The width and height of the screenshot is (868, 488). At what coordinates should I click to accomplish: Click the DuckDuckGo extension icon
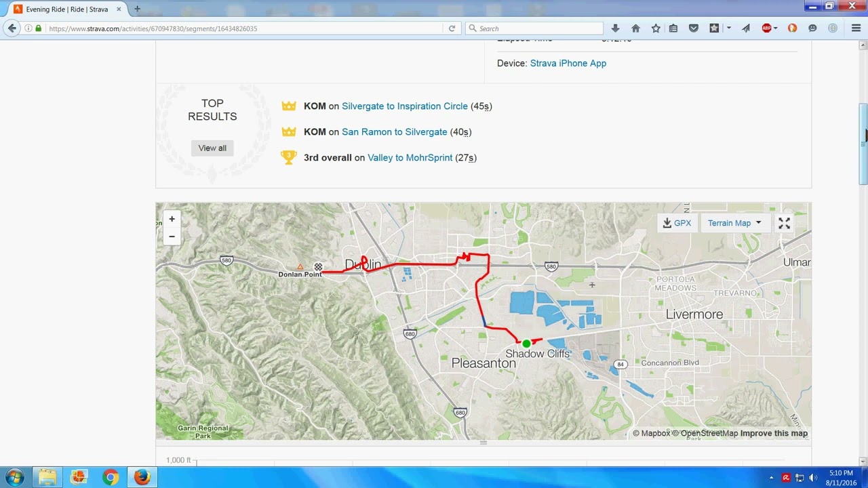pos(792,28)
